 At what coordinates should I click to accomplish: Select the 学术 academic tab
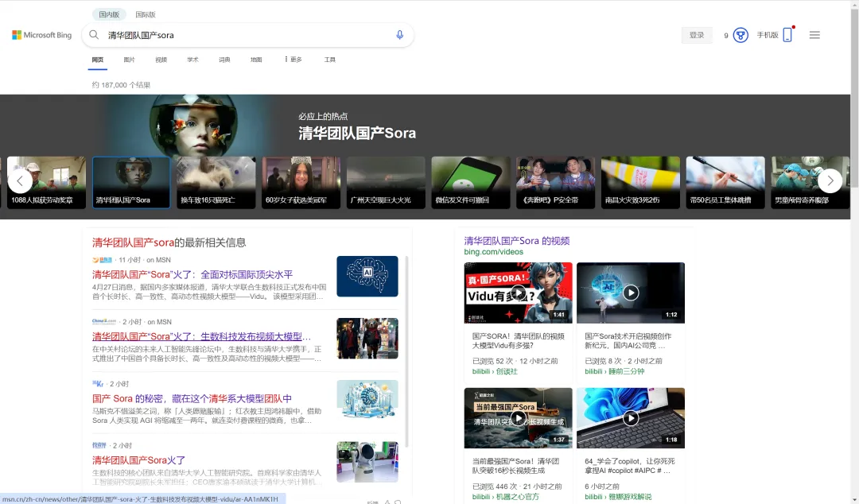tap(192, 60)
